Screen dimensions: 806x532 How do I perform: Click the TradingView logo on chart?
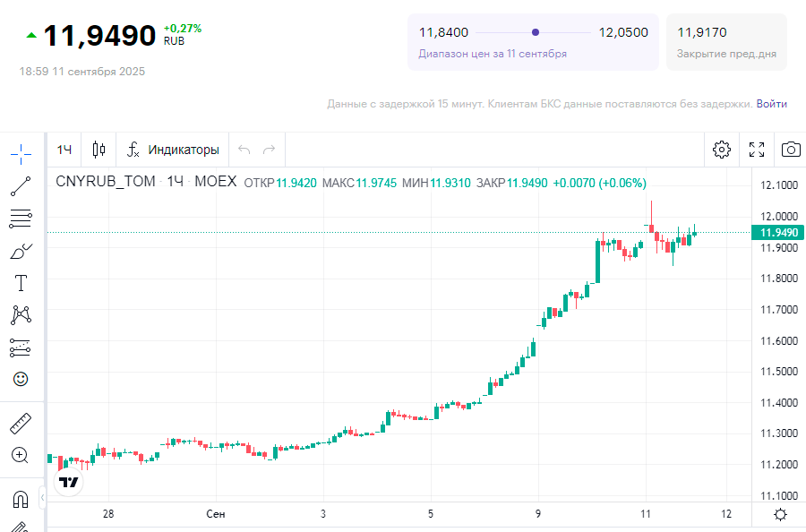pos(69,483)
